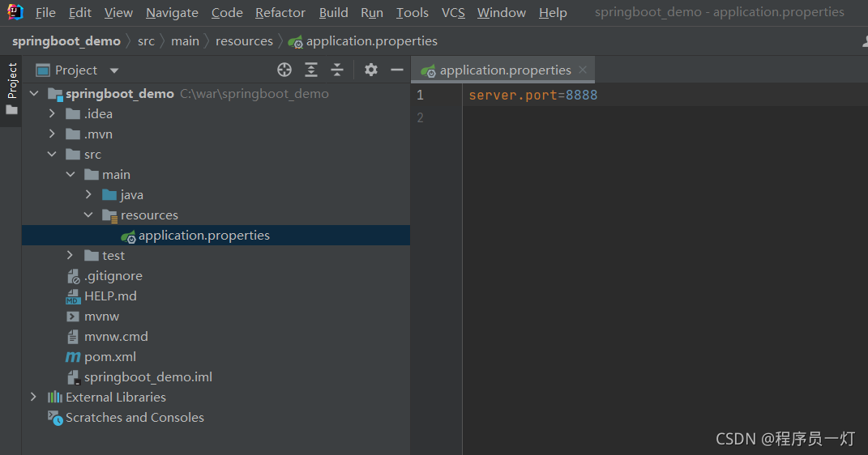
Task: Collapse the src folder
Action: (x=52, y=155)
